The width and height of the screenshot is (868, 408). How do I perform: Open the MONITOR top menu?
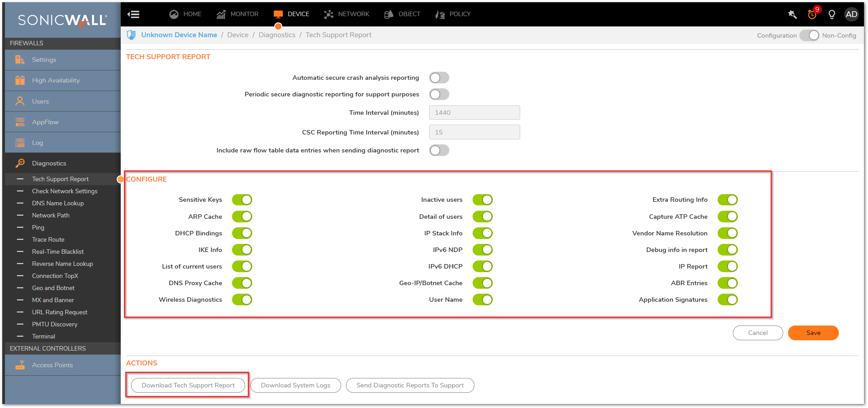click(237, 14)
